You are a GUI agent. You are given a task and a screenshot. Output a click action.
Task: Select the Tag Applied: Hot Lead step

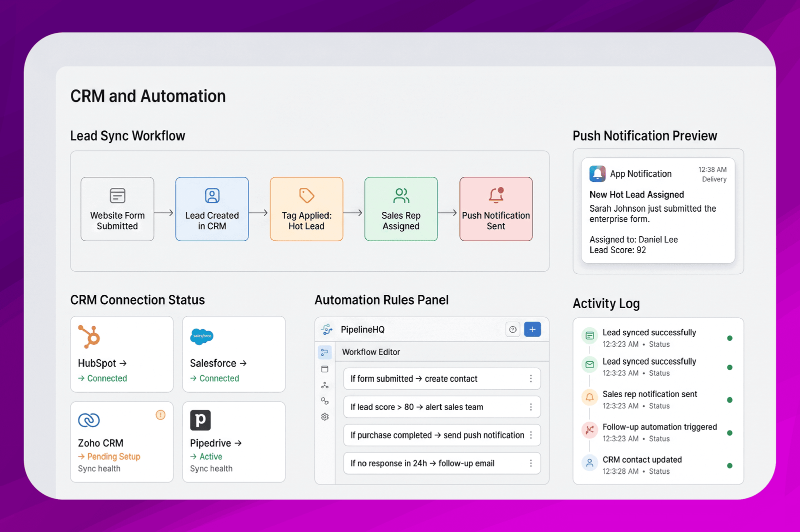(x=306, y=209)
